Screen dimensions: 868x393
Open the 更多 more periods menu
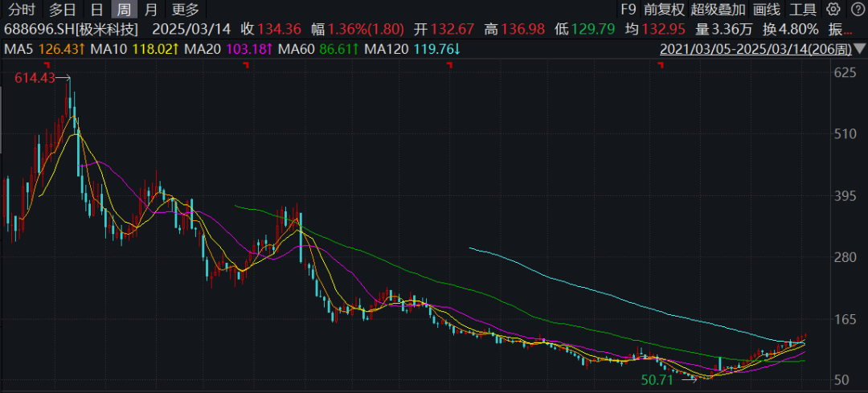pyautogui.click(x=185, y=10)
